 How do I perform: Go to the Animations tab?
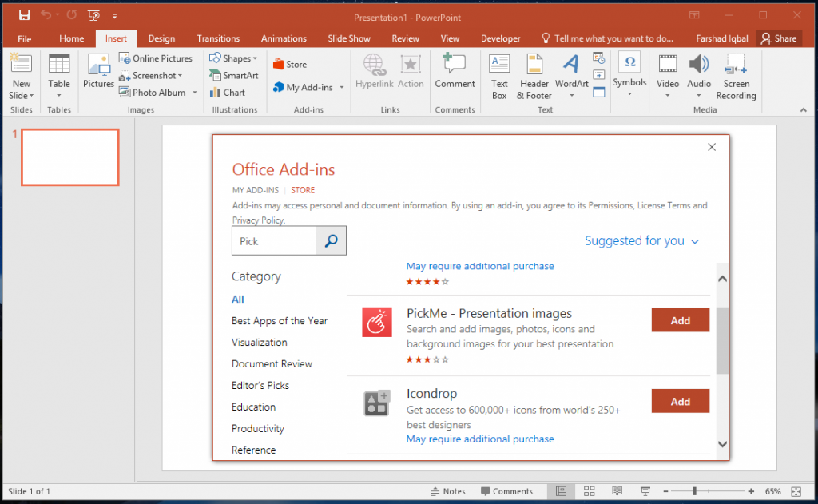coord(284,38)
